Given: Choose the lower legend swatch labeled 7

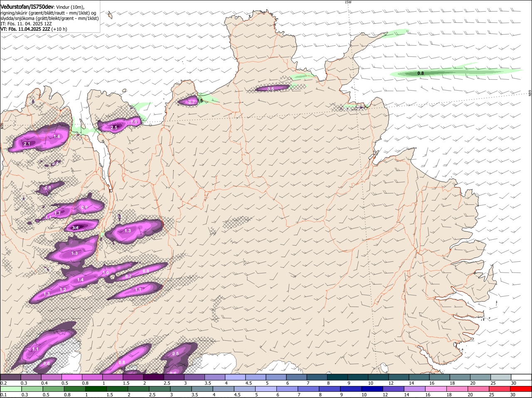Looking at the screenshot, I should click(308, 389).
